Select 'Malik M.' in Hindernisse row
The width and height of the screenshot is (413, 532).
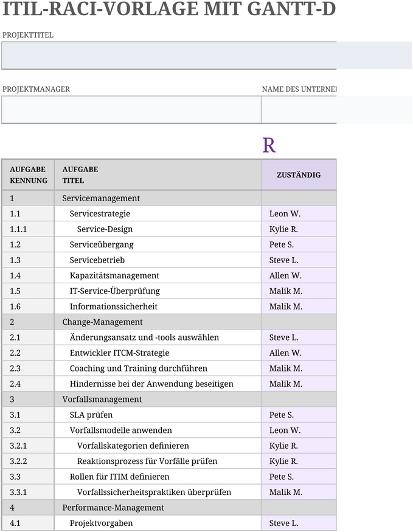tap(299, 384)
